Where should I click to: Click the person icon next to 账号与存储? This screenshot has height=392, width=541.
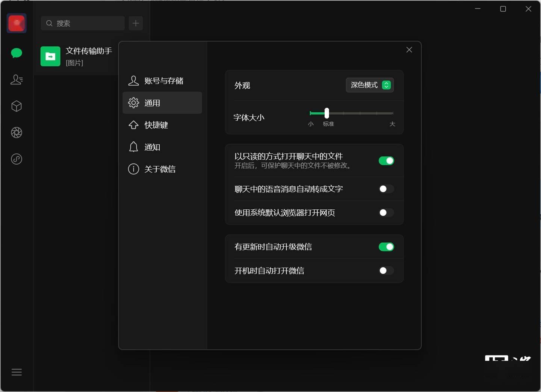[133, 81]
